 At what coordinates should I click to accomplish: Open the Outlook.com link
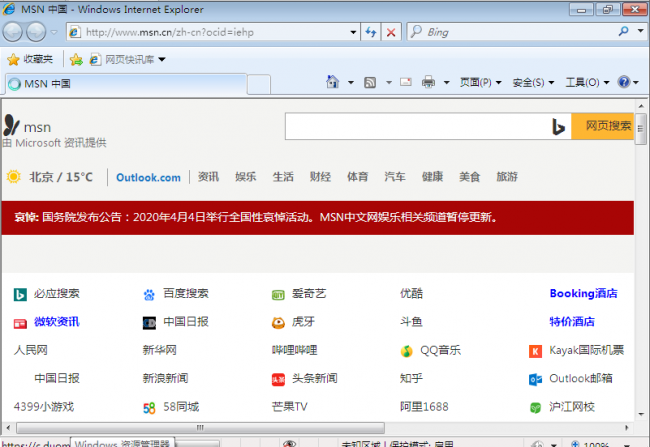click(x=148, y=177)
